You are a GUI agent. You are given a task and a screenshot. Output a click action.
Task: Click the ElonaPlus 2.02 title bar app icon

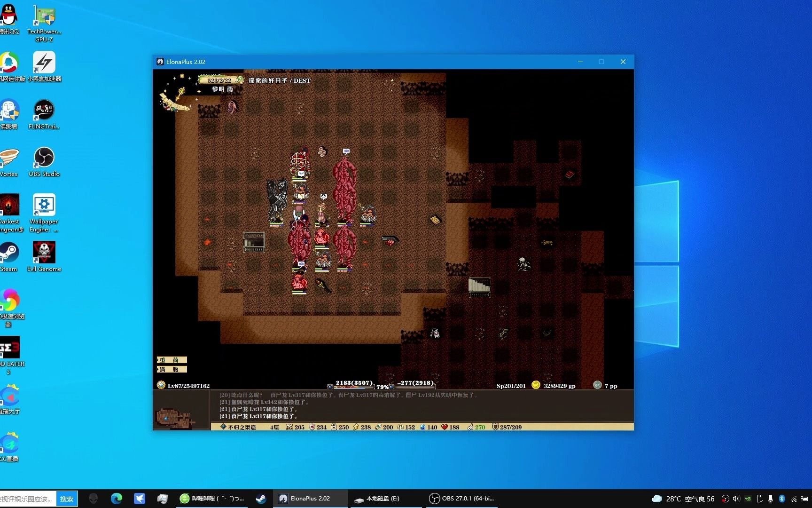(x=160, y=62)
